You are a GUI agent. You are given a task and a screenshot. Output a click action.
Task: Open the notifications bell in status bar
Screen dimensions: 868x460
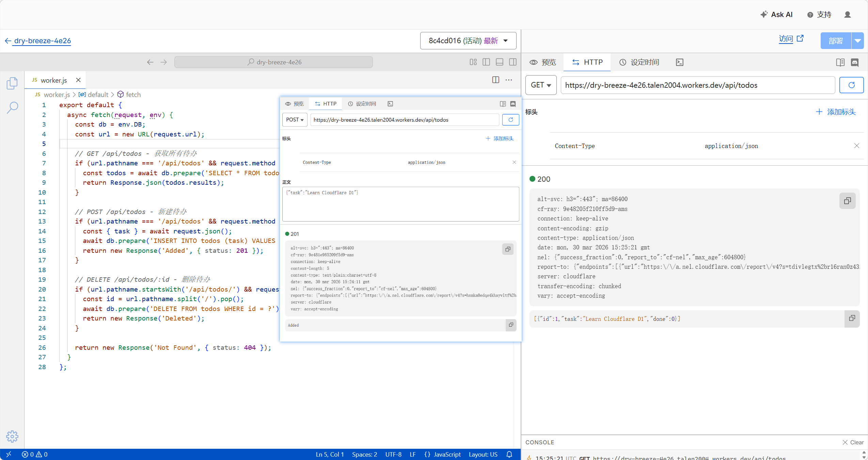pyautogui.click(x=509, y=454)
